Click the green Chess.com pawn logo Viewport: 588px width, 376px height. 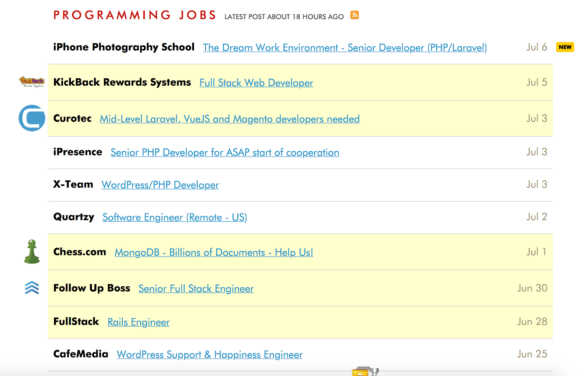coord(32,252)
